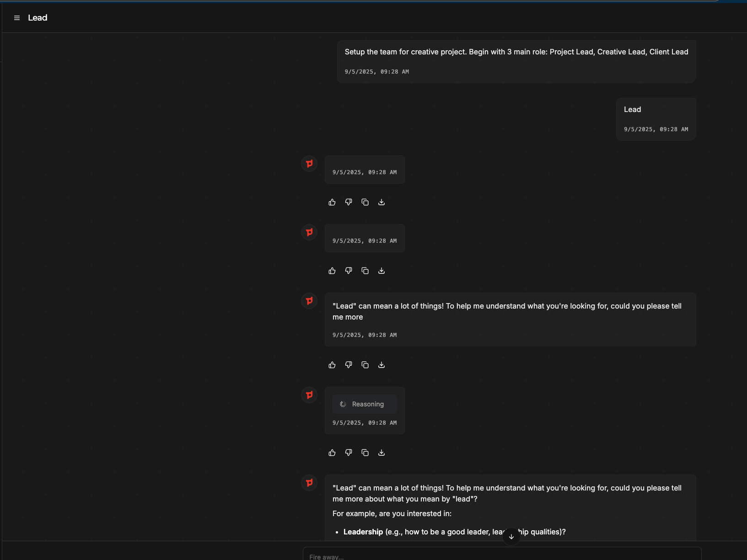This screenshot has height=560, width=747.
Task: Click the "Lead" conversation title
Action: pyautogui.click(x=38, y=18)
